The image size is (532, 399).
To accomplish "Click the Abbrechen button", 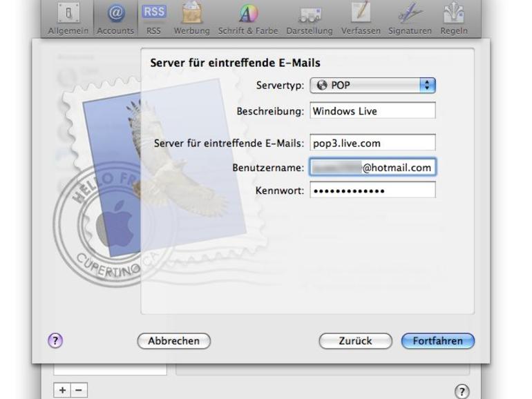I will tap(174, 341).
